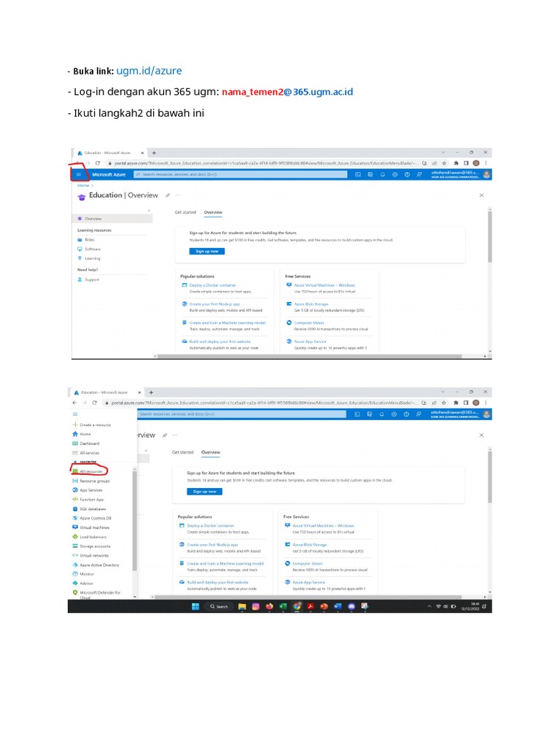Open Computer Vision link in upper screenshot
This screenshot has width=560, height=747.
[308, 322]
